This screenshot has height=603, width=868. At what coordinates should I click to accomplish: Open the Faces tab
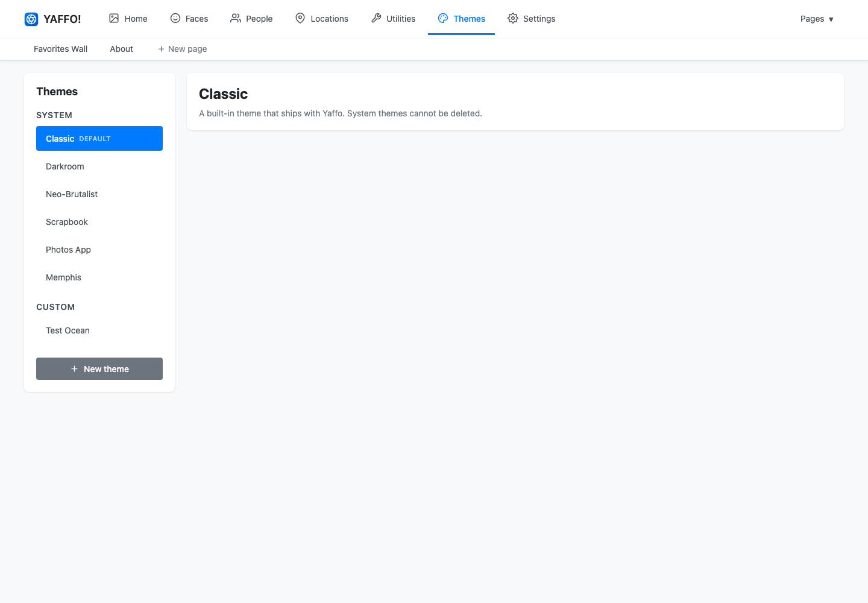[x=189, y=19]
